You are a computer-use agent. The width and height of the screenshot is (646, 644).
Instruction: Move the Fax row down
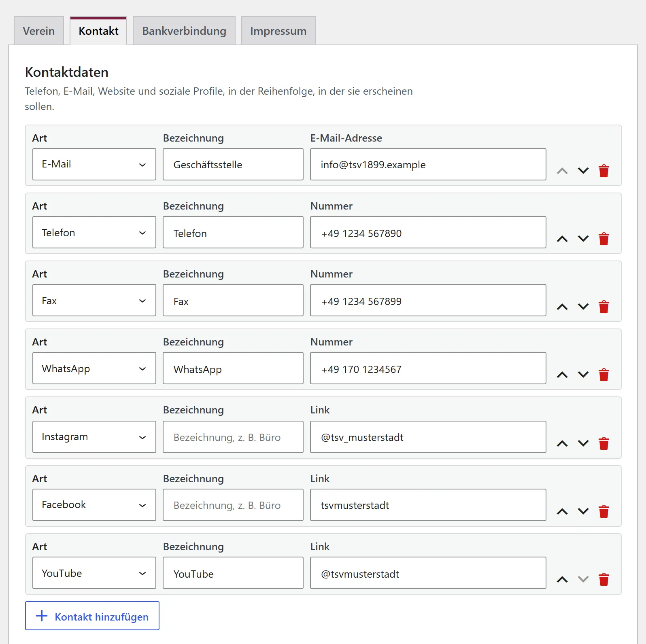[x=583, y=307]
